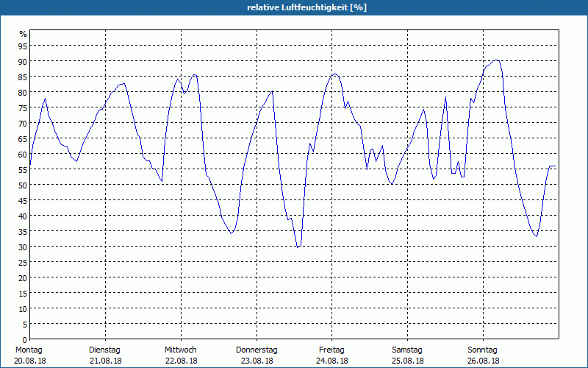Select the Dienstag day label
Viewport: 588px width, 368px height.
(x=105, y=350)
